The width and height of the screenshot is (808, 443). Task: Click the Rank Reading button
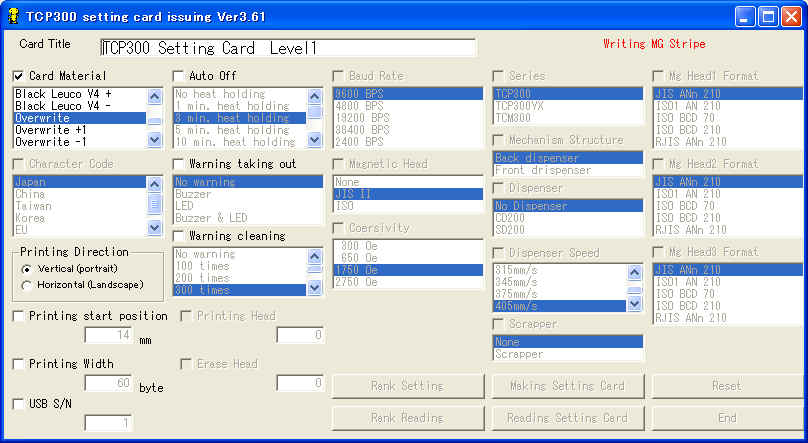(x=408, y=418)
